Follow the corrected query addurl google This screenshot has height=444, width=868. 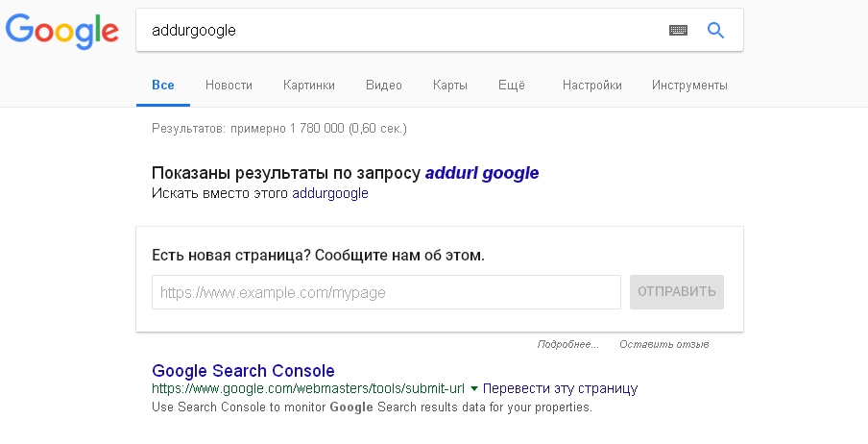coord(481,174)
